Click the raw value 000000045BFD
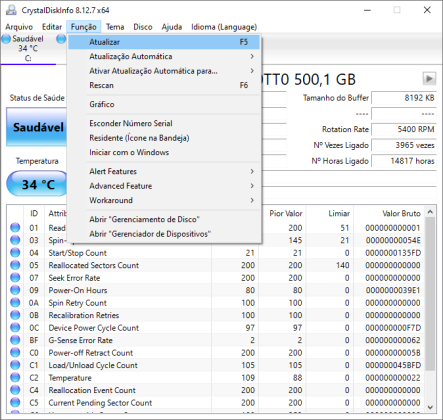Image resolution: width=443 pixels, height=420 pixels. pos(393,365)
